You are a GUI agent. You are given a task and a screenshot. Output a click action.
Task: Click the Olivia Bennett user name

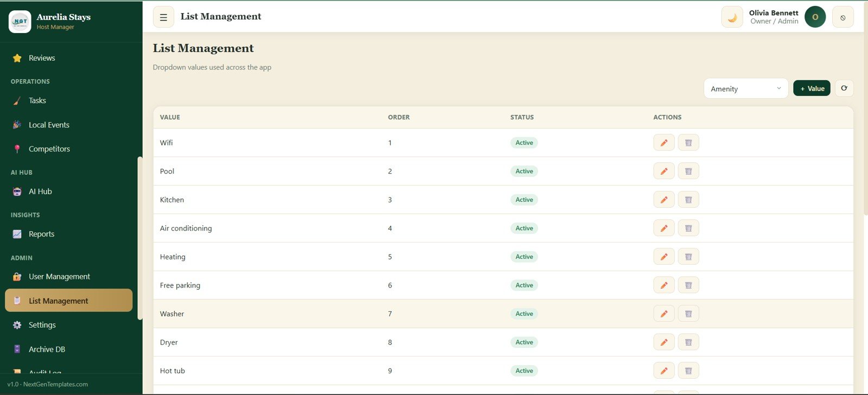click(774, 13)
